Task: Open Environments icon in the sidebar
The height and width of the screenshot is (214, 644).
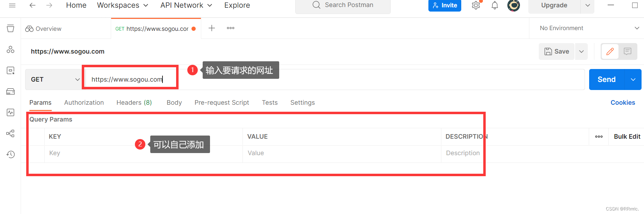Action: [10, 70]
